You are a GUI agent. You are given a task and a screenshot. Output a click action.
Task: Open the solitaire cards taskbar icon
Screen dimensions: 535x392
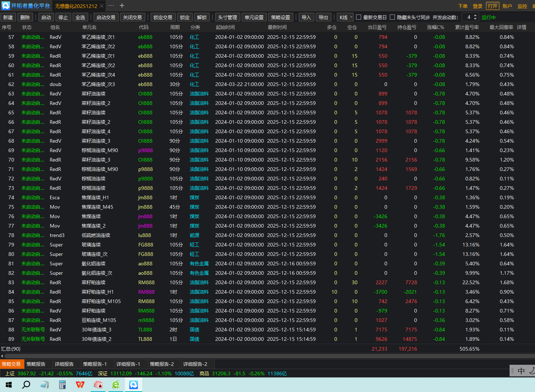(x=98, y=385)
